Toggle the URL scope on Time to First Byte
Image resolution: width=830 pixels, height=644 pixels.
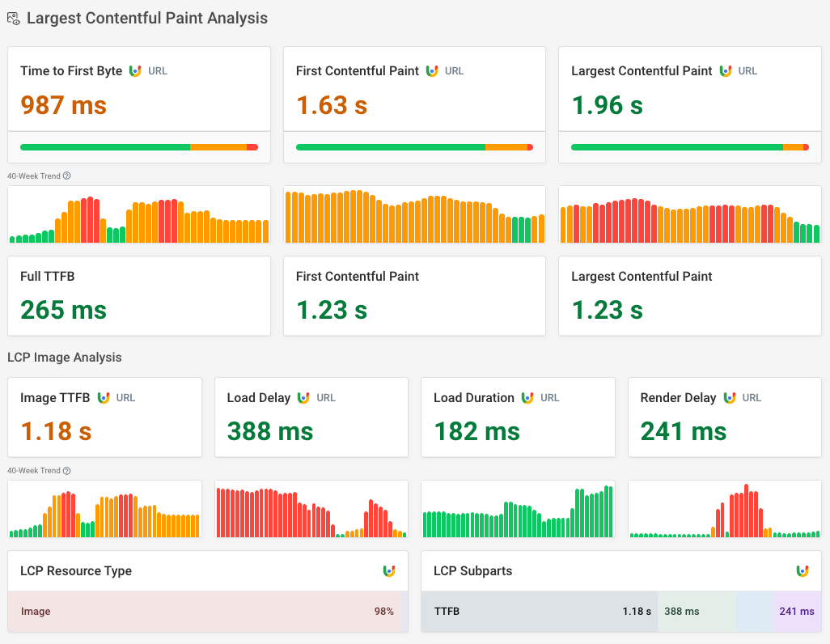tap(157, 70)
